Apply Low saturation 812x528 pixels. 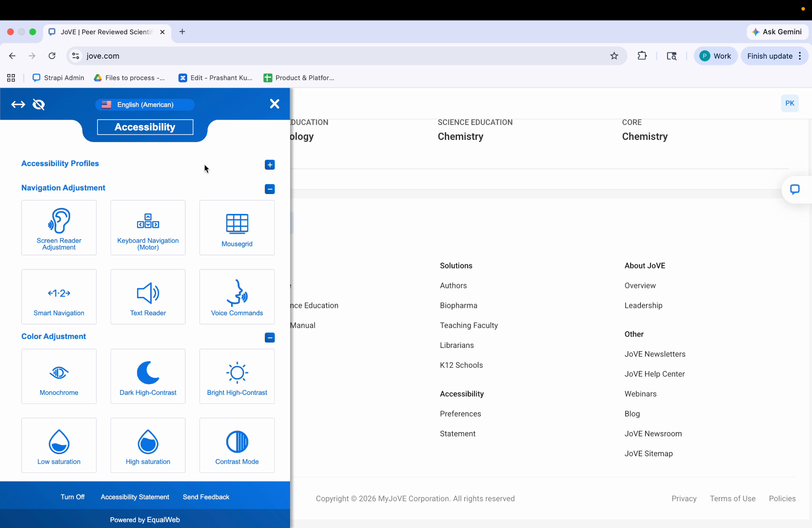59,445
